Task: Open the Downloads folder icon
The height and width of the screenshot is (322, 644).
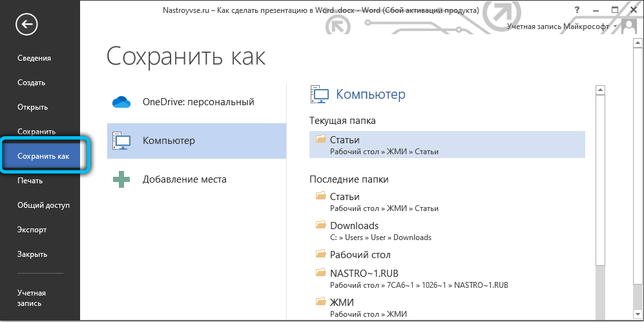Action: pos(320,225)
